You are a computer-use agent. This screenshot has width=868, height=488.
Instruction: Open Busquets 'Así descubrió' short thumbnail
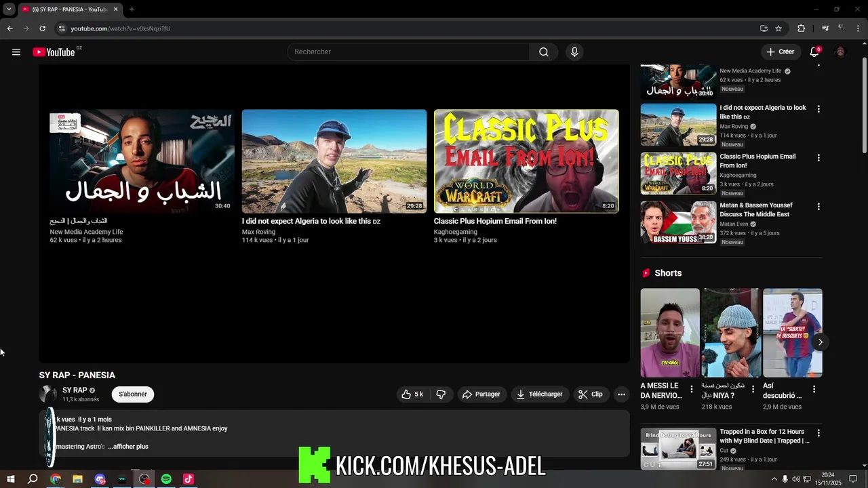[792, 333]
